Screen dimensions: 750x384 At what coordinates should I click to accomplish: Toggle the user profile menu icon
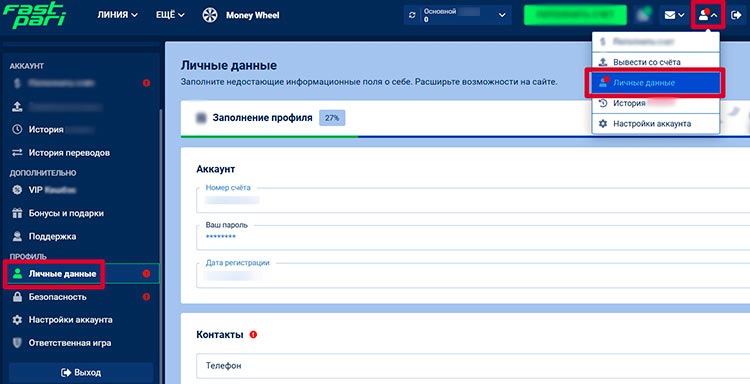(x=708, y=15)
